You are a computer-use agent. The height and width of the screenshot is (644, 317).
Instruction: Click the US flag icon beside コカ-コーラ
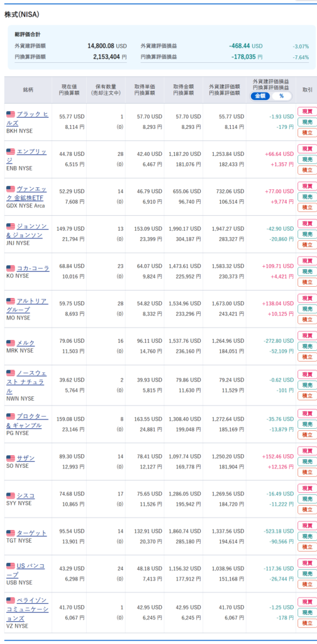coord(11,268)
